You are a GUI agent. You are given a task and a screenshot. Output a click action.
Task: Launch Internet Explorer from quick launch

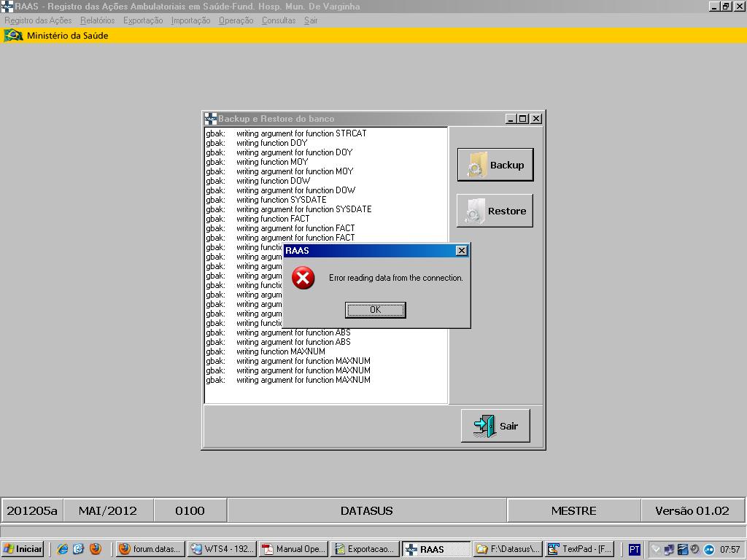tap(63, 549)
